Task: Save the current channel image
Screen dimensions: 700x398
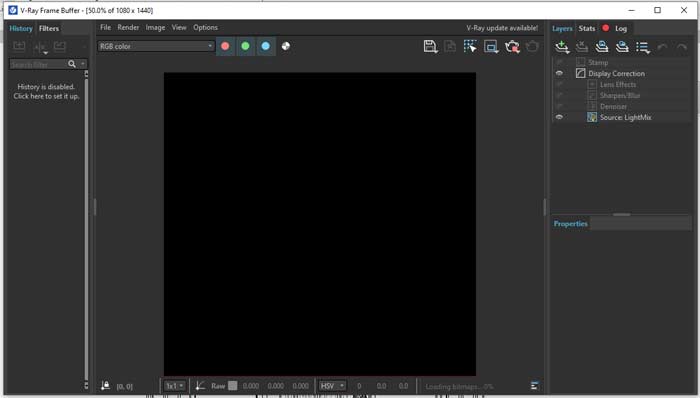Action: [430, 46]
